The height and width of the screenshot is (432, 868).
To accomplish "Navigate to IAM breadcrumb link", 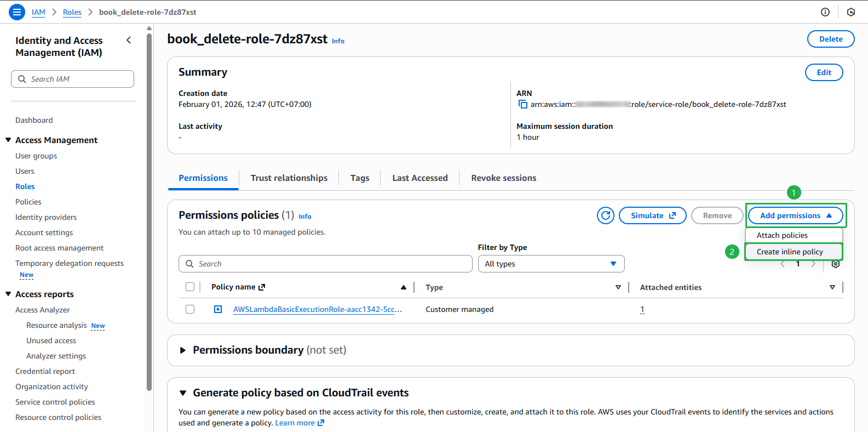I will coord(38,12).
